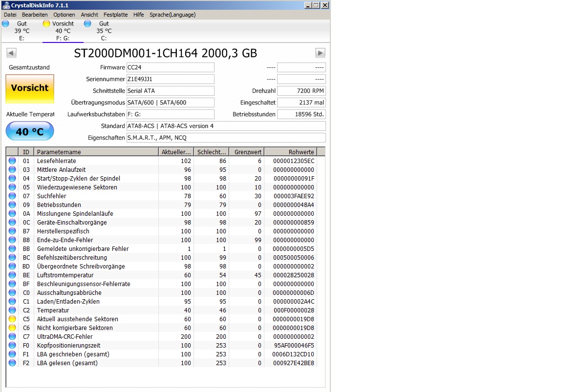Click status icon of UltraDMA-CRC-Fehler row

(12, 336)
